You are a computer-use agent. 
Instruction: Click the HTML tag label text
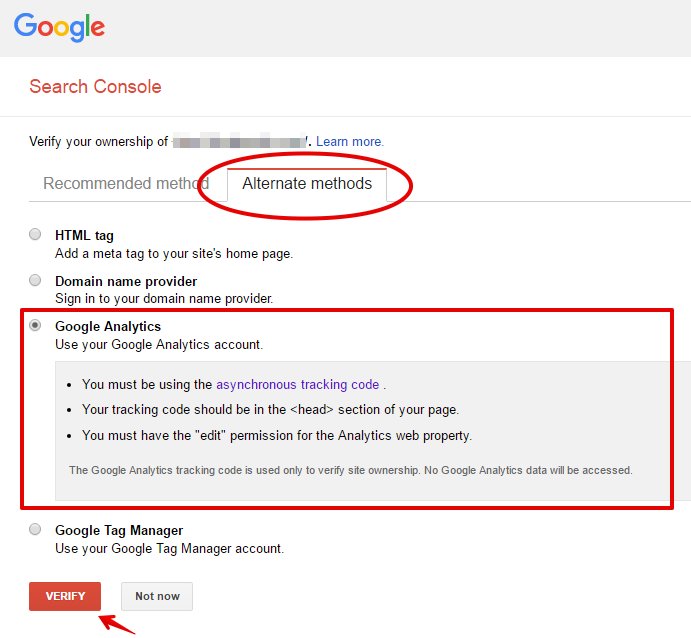pos(84,236)
